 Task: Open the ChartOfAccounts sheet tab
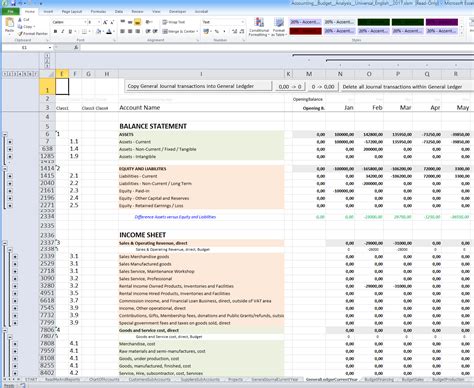(x=105, y=379)
